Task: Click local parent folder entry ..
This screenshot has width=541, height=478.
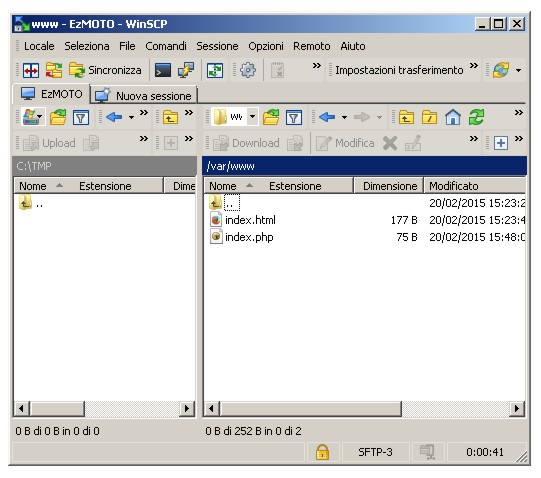Action: (x=31, y=203)
